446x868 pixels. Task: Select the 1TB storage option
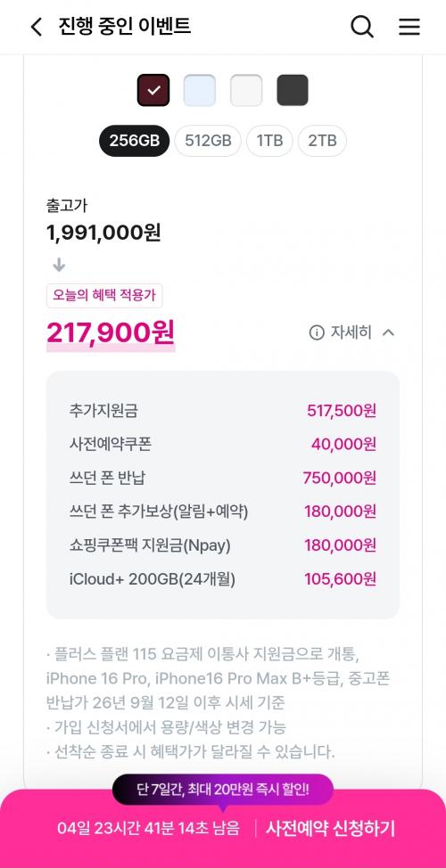(269, 141)
